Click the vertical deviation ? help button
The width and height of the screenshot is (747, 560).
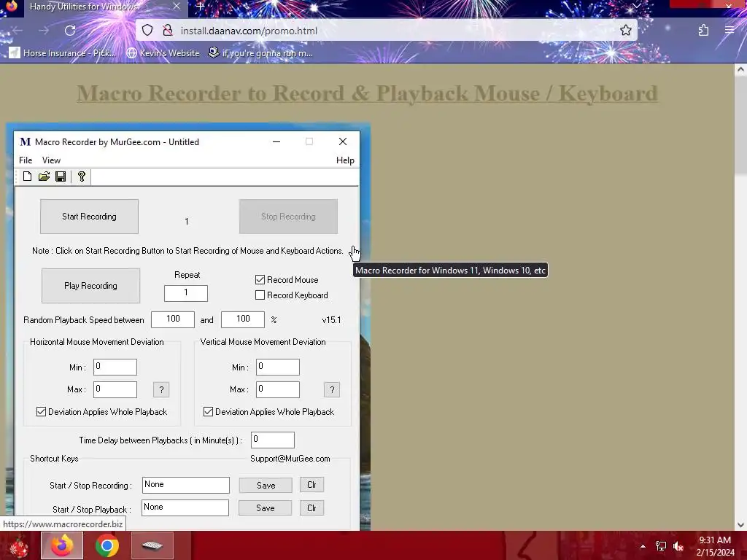pos(332,389)
